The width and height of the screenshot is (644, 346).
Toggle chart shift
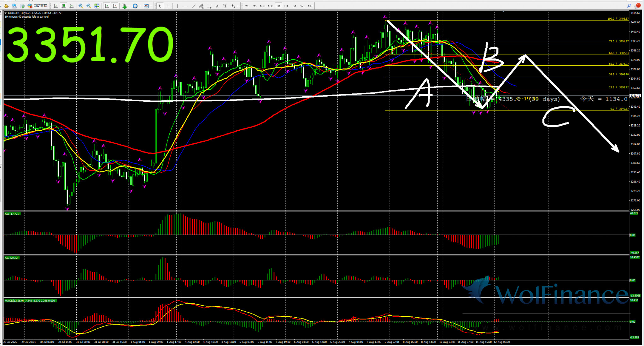pos(115,6)
